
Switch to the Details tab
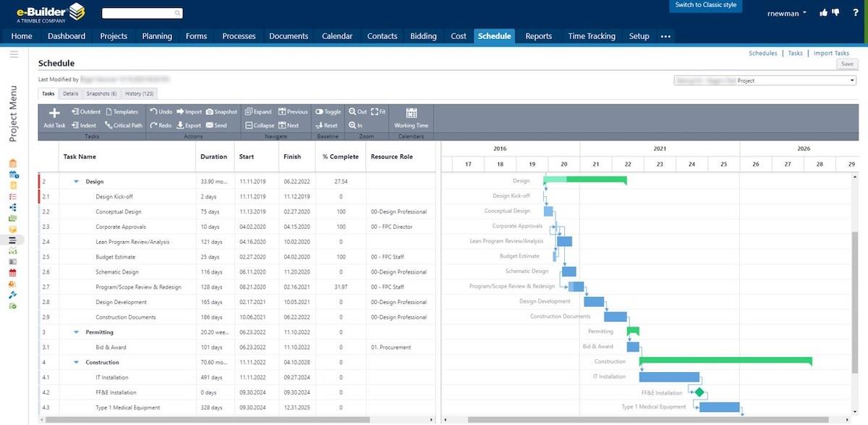click(x=70, y=93)
